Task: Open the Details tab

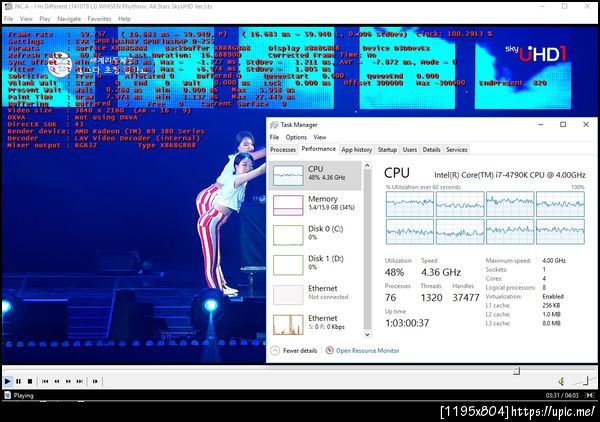Action: click(x=431, y=150)
